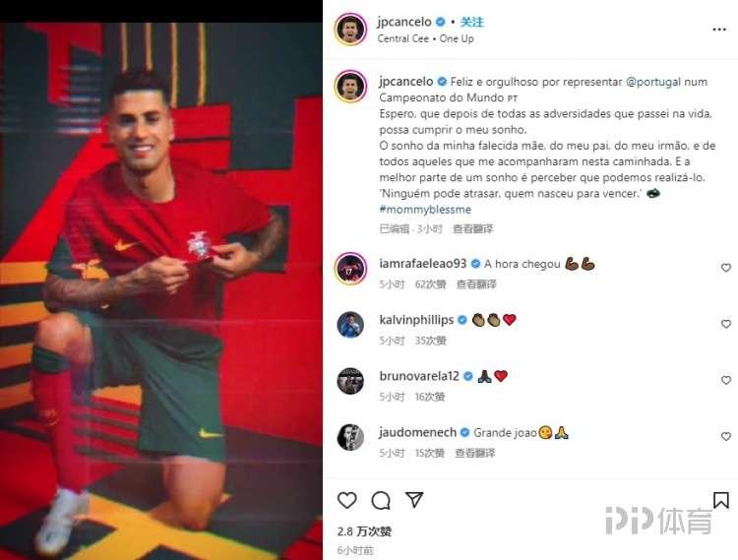The image size is (738, 560).
Task: Like brunovarela12's comment heart
Action: click(726, 380)
